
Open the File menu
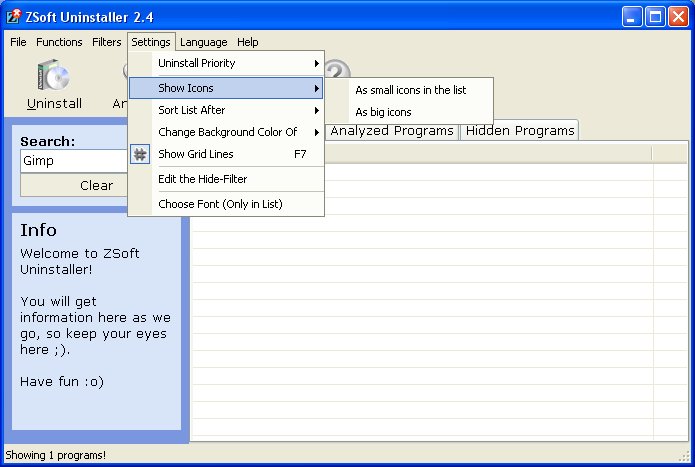(x=18, y=42)
